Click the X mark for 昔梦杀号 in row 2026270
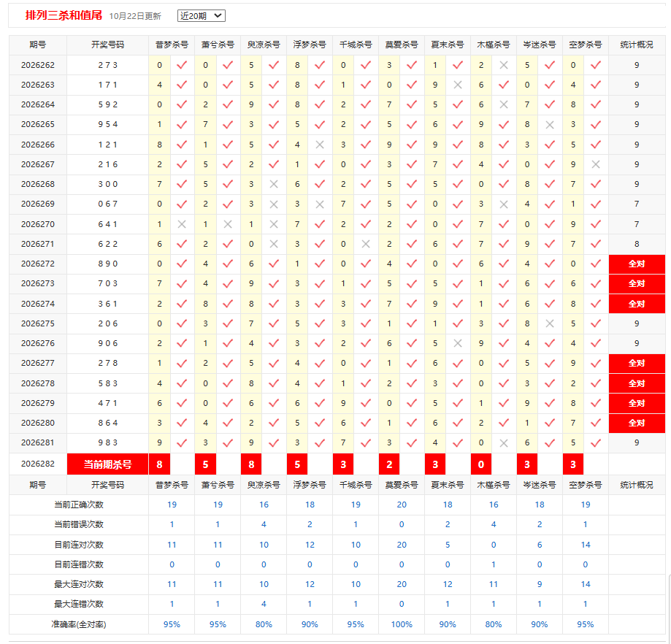Image resolution: width=671 pixels, height=644 pixels. coord(182,224)
